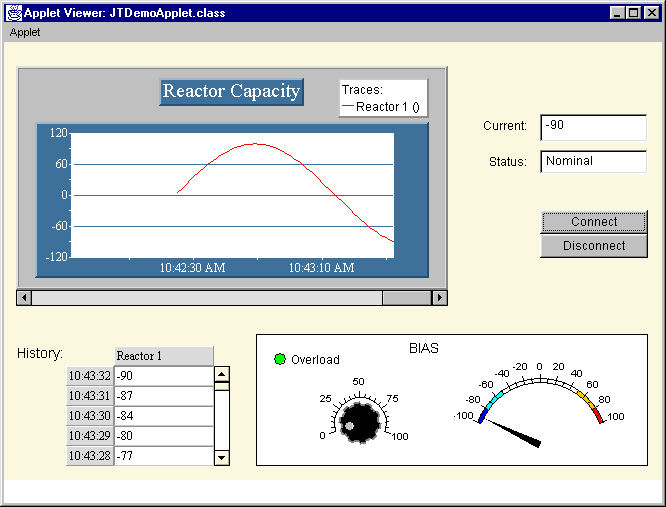
Task: Click the history table scroll up arrow
Action: pos(222,374)
